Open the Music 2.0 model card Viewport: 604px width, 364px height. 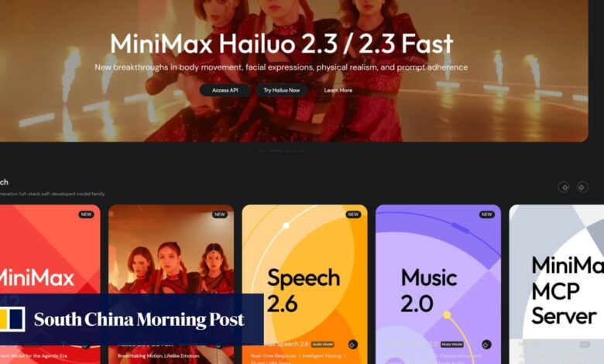coord(438,284)
